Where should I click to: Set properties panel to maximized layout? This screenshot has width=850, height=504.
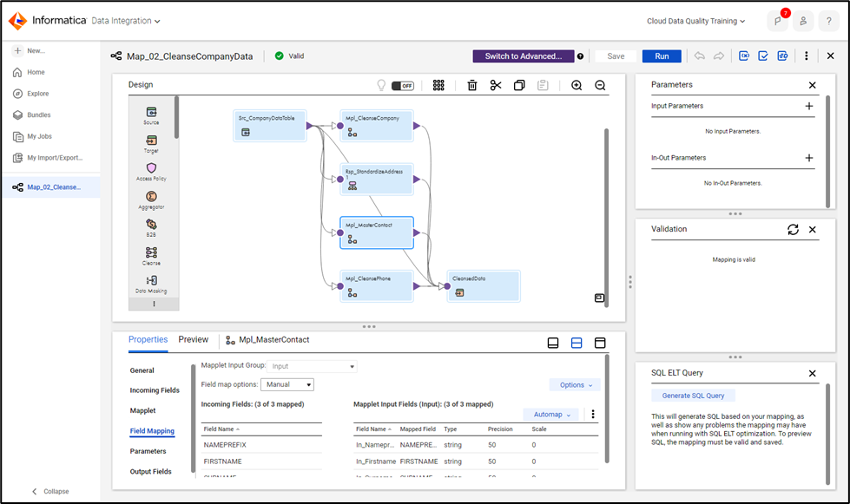click(x=600, y=343)
